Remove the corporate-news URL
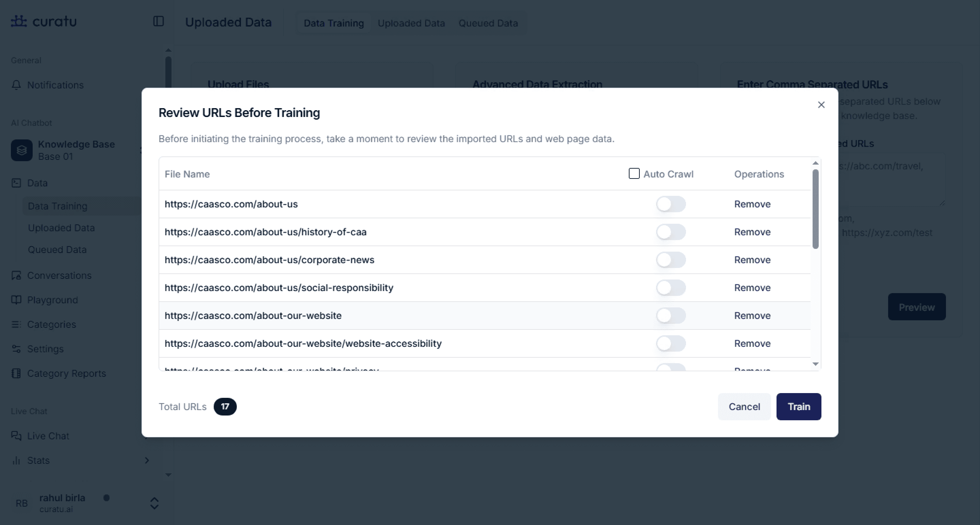The image size is (980, 525). (752, 260)
